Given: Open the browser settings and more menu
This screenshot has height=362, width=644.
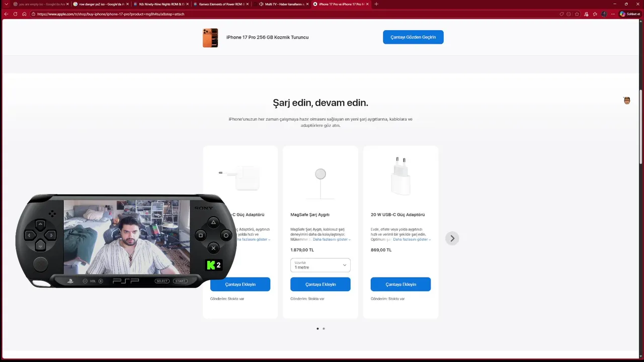Looking at the screenshot, I should (613, 14).
